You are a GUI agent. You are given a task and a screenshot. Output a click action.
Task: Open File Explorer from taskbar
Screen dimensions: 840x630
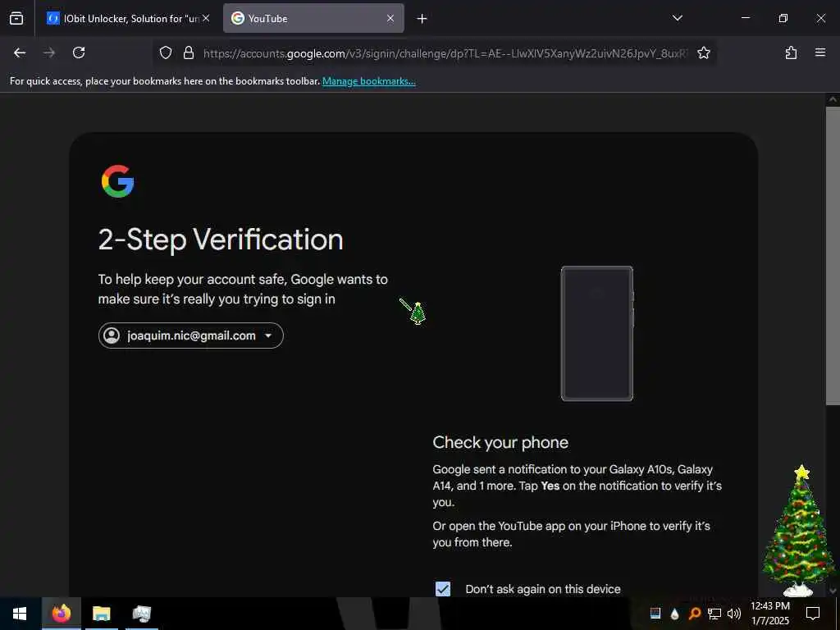pyautogui.click(x=101, y=614)
